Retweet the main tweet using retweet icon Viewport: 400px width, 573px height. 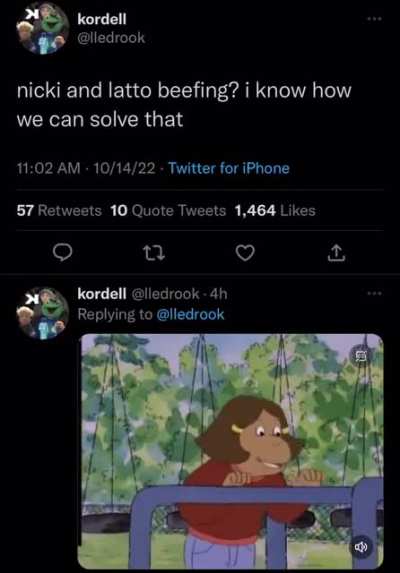click(x=153, y=253)
